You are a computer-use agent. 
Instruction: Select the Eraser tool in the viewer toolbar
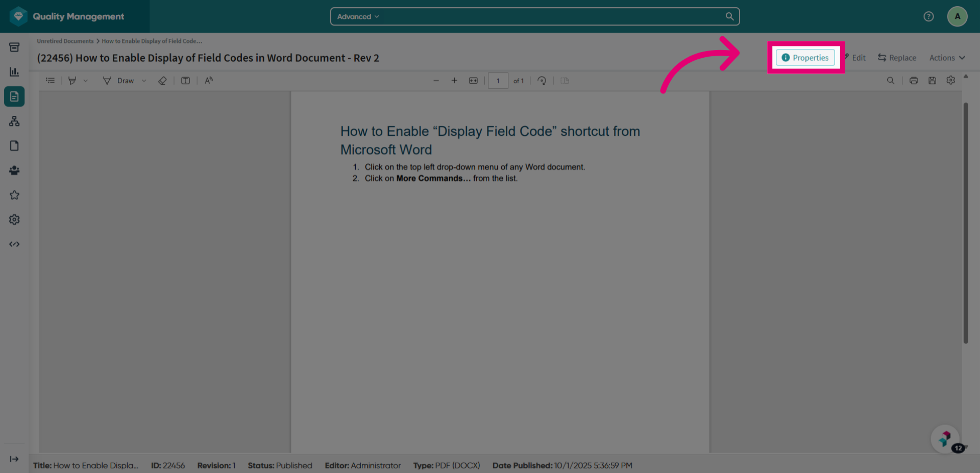click(162, 81)
